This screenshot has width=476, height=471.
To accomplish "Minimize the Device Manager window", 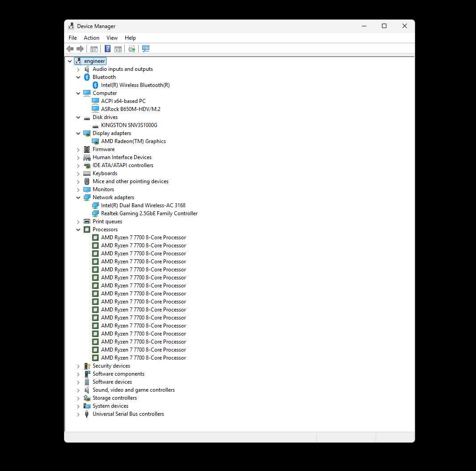I will (x=364, y=26).
